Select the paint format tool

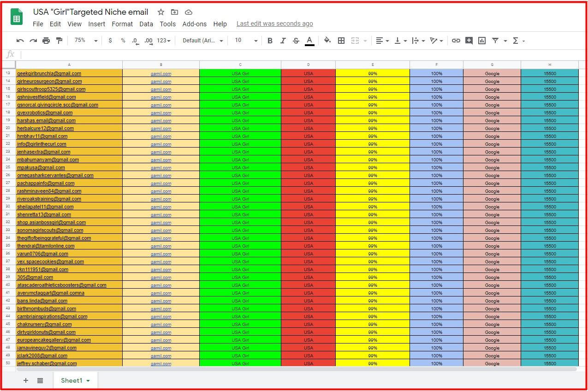(59, 41)
